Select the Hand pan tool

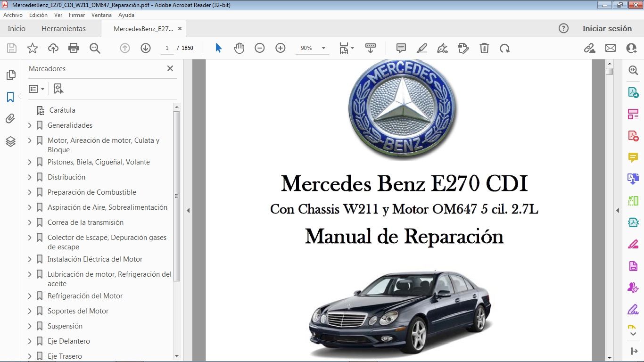click(x=239, y=48)
